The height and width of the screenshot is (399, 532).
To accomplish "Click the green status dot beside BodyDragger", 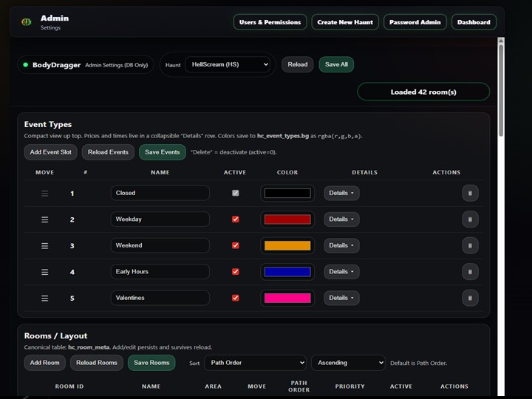I will click(x=25, y=65).
